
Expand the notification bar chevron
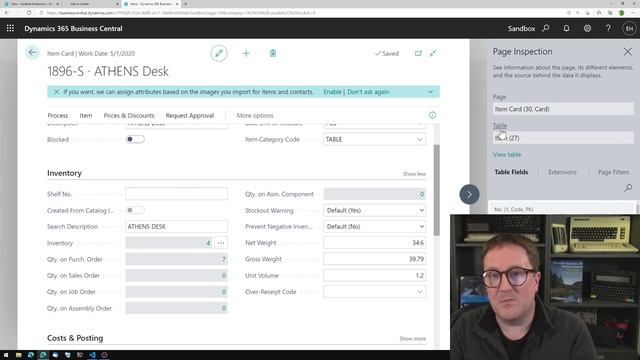(x=430, y=92)
